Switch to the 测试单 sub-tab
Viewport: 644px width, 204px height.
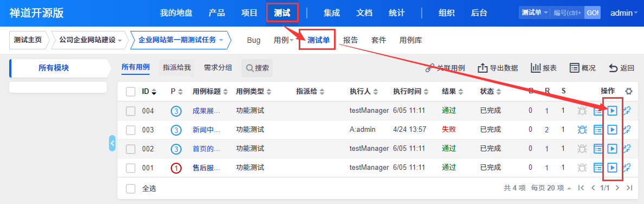[318, 40]
